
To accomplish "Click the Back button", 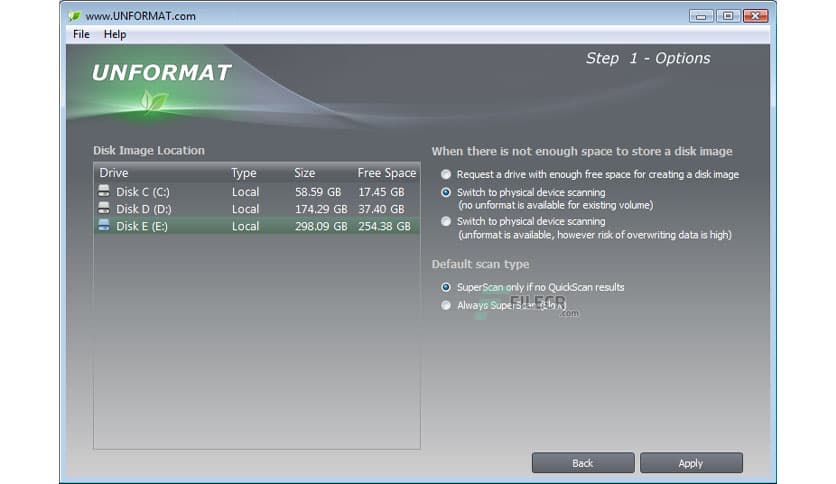I will 583,463.
